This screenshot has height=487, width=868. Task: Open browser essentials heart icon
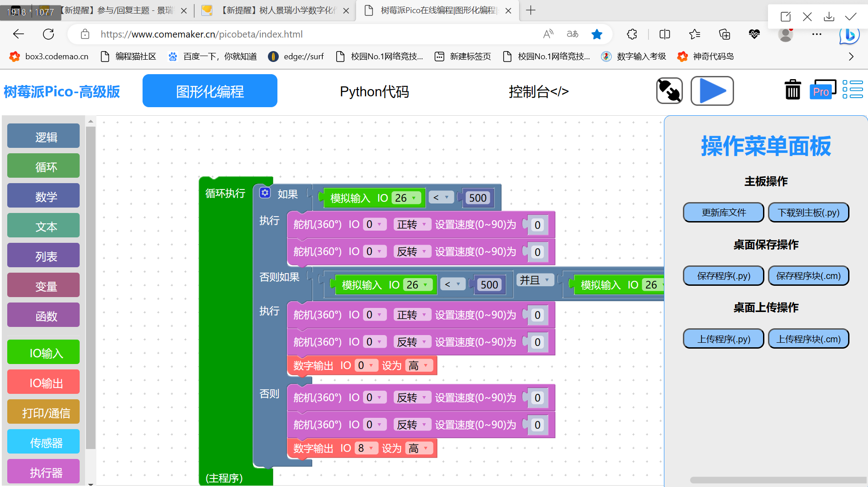754,34
